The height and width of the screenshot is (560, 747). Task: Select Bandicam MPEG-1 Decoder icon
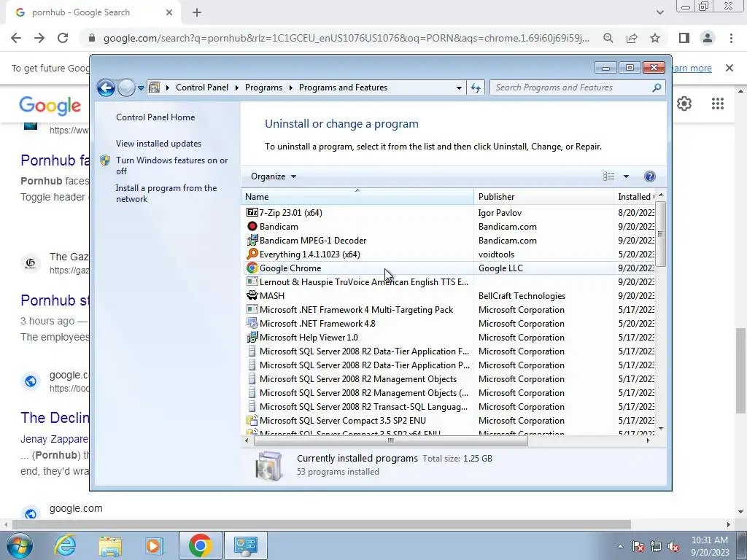(x=252, y=240)
